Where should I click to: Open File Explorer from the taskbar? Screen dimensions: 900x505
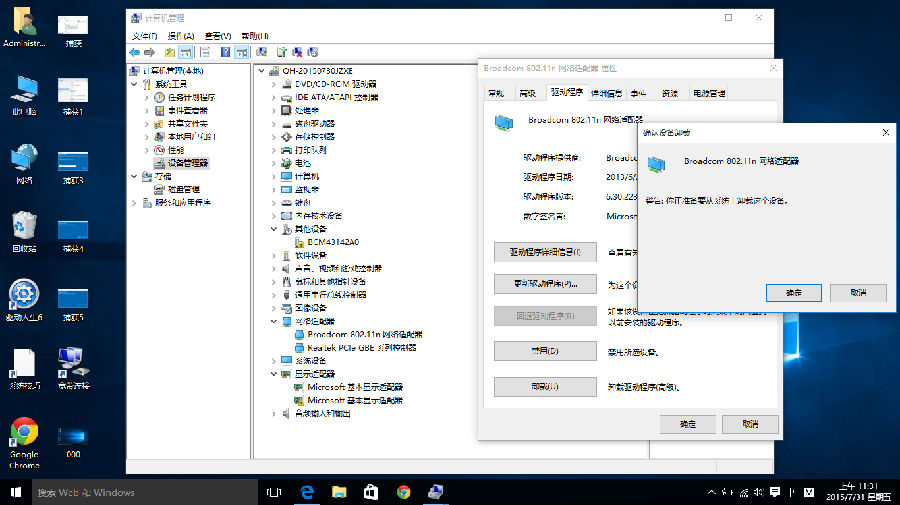tap(339, 492)
